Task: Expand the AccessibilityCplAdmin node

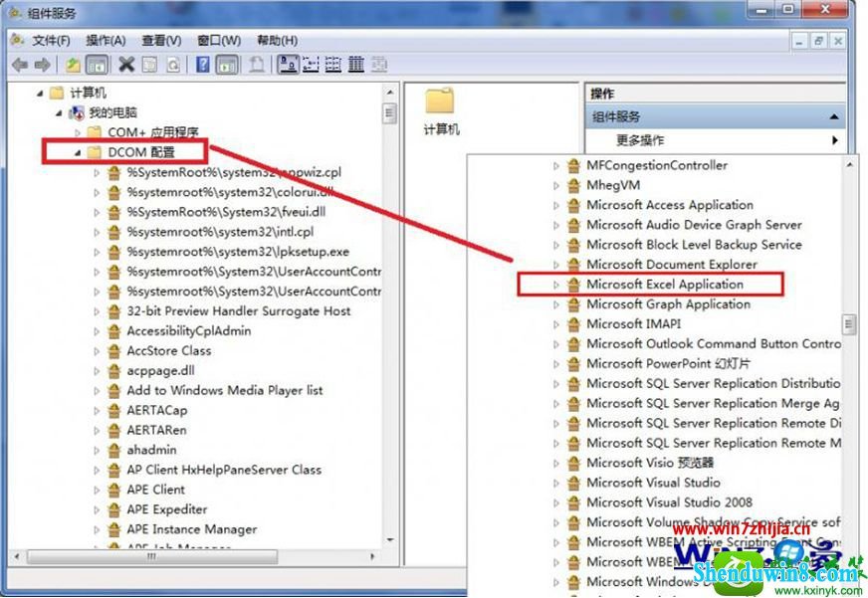Action: 97,331
